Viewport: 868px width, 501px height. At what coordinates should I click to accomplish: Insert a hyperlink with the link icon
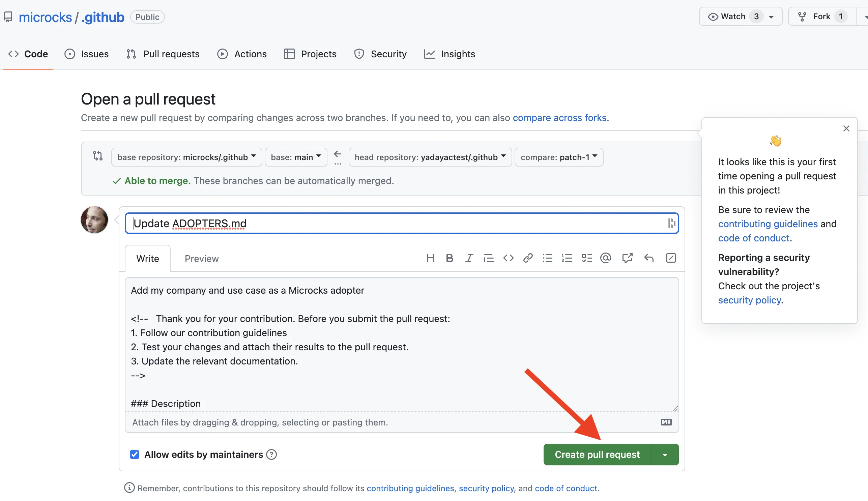(x=528, y=258)
